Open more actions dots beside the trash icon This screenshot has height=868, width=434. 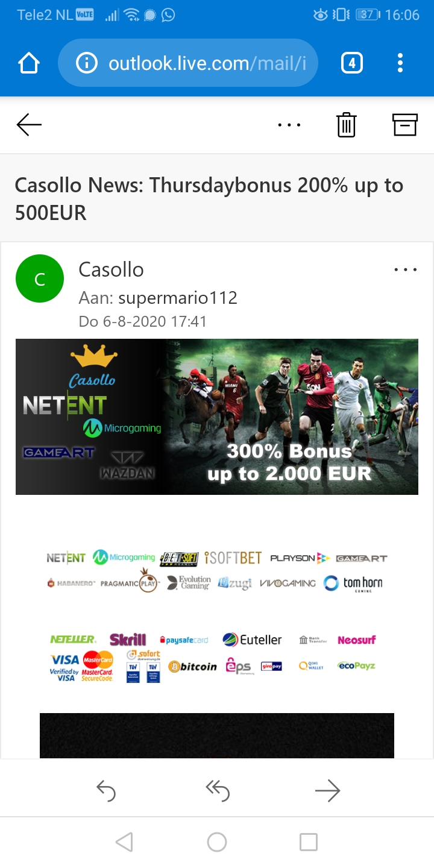click(x=289, y=125)
